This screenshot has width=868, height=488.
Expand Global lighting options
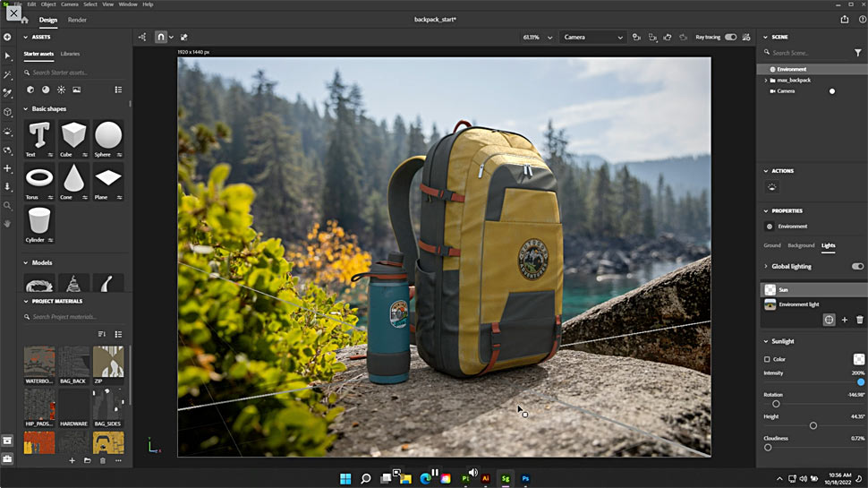click(766, 267)
